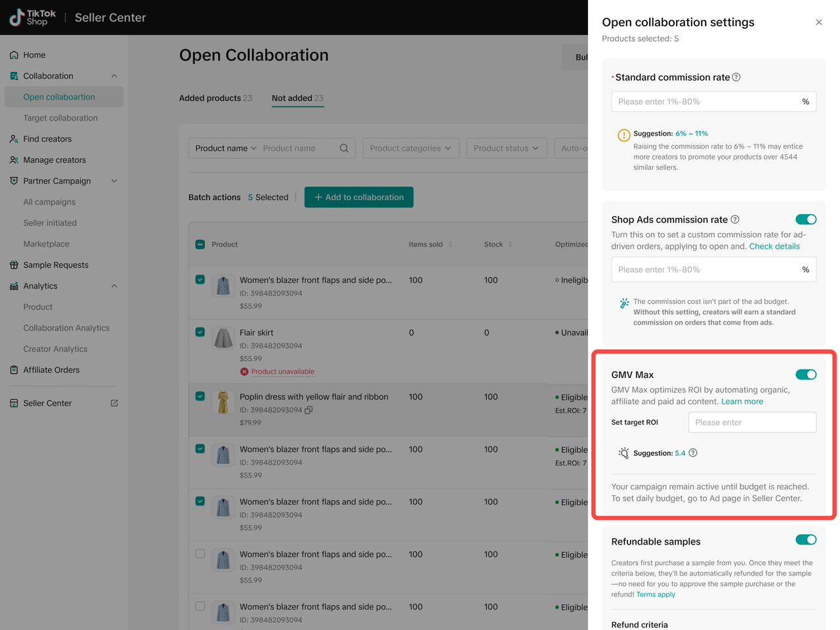This screenshot has height=630, width=840.
Task: Click the Shop Ads commission rate help icon
Action: tap(735, 220)
